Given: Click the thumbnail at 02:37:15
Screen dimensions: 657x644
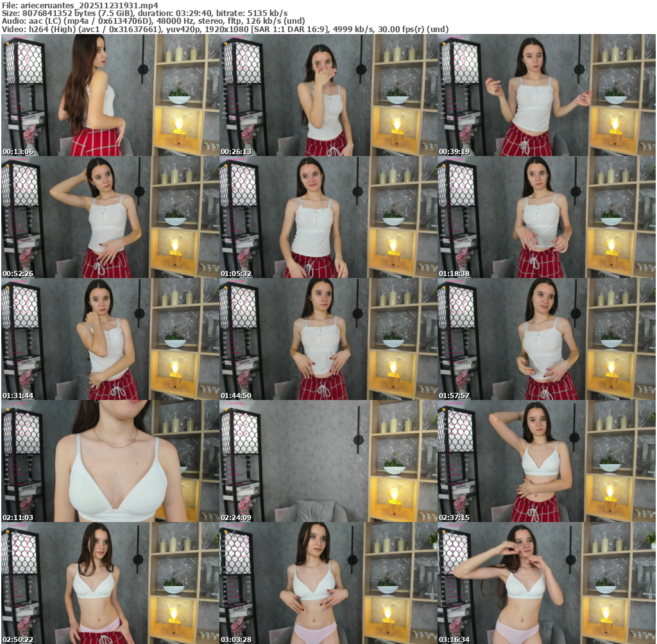Looking at the screenshot, I should coord(546,462).
